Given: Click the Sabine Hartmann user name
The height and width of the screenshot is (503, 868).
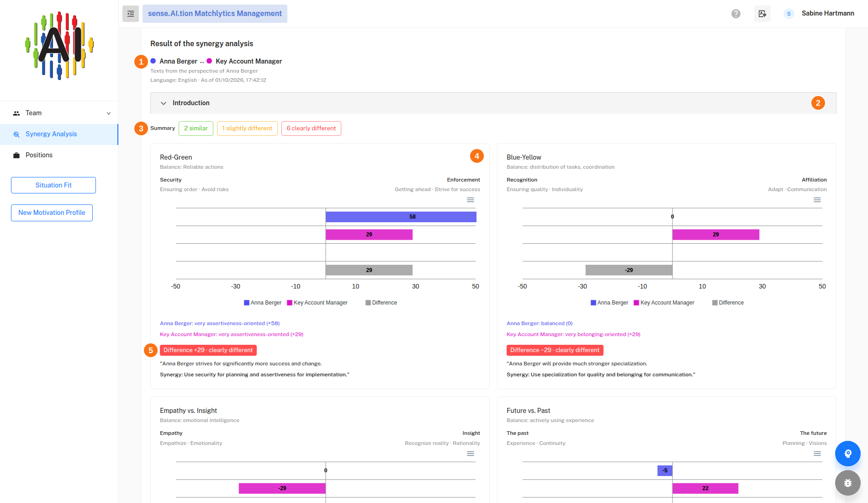Looking at the screenshot, I should (828, 14).
